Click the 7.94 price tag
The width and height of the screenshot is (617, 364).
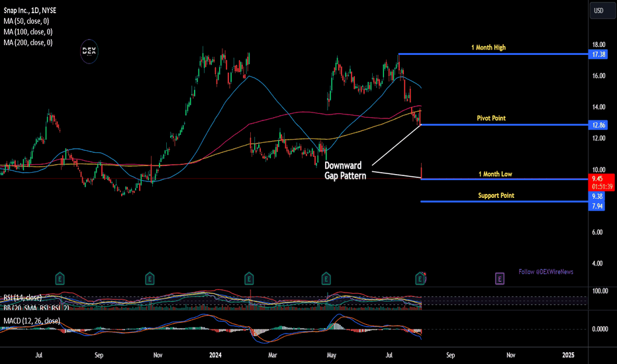597,206
